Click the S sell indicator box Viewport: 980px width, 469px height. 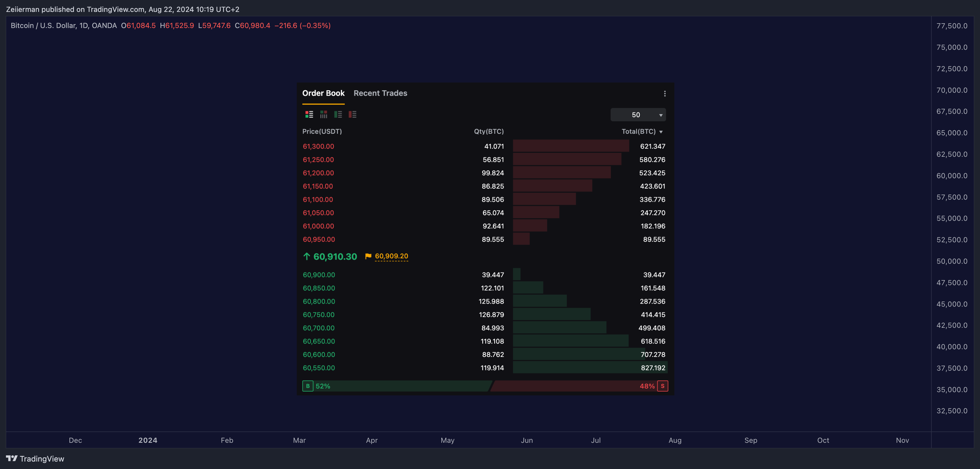pyautogui.click(x=662, y=386)
